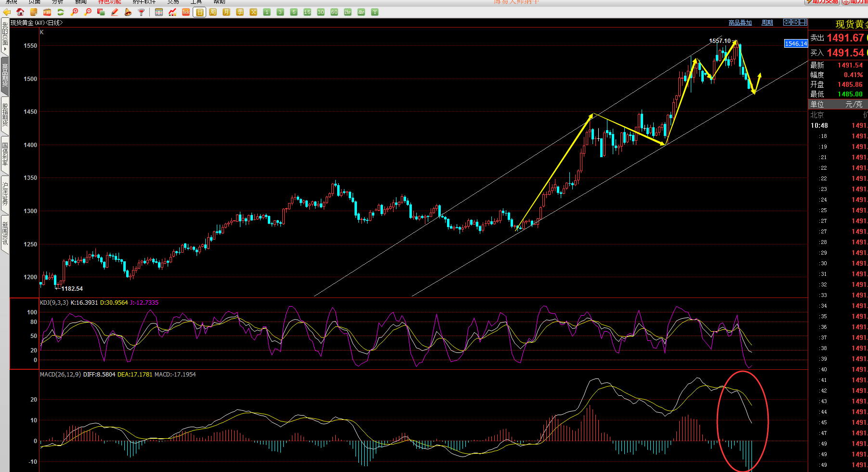The width and height of the screenshot is (868, 472).
Task: Switch to 1-minute chart
Action: (x=267, y=12)
